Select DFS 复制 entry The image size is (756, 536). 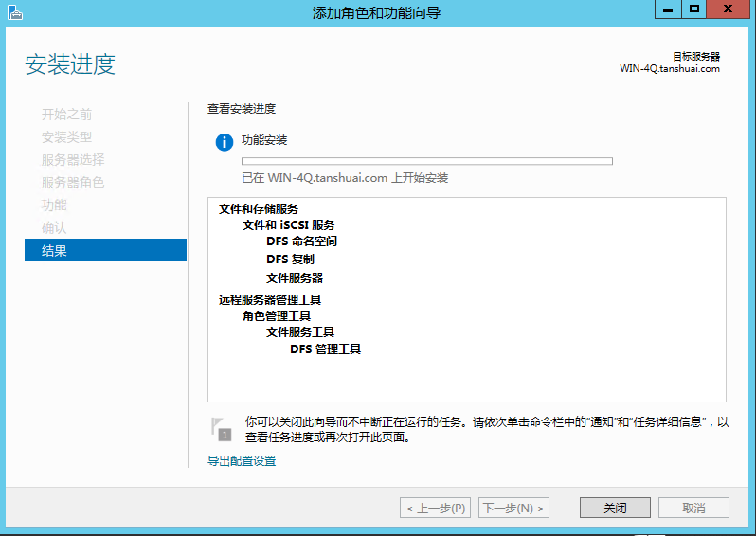(290, 259)
